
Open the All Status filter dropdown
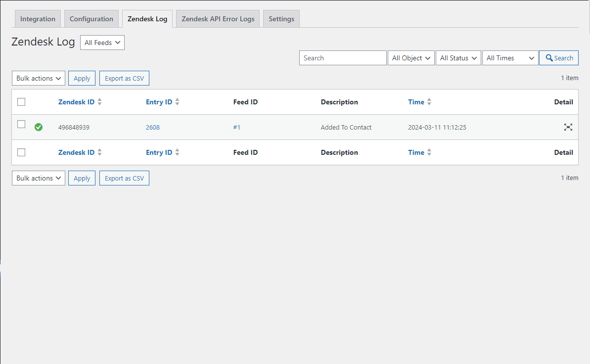tap(458, 58)
